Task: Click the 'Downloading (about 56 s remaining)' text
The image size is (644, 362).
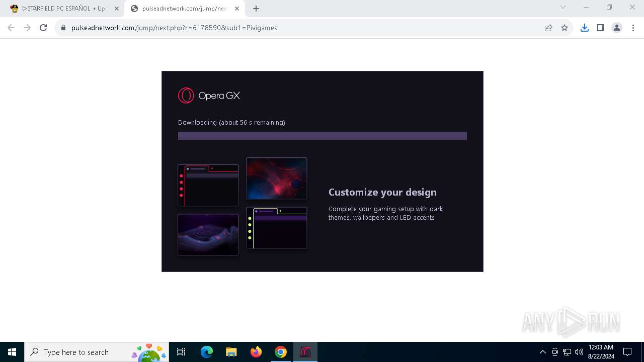Action: [231, 122]
